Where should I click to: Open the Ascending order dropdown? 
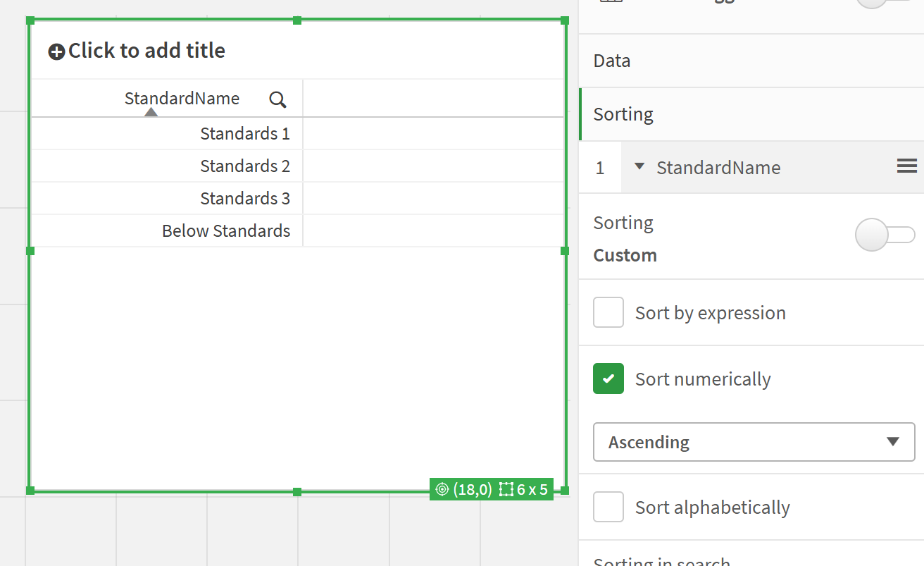coord(754,442)
